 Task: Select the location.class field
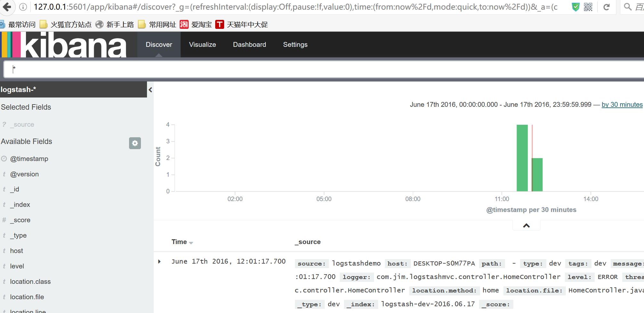pos(30,282)
